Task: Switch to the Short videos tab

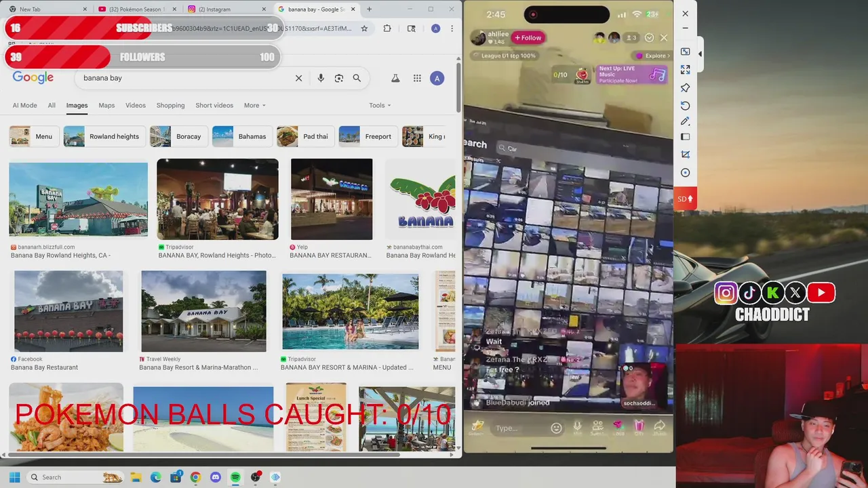Action: pos(214,105)
